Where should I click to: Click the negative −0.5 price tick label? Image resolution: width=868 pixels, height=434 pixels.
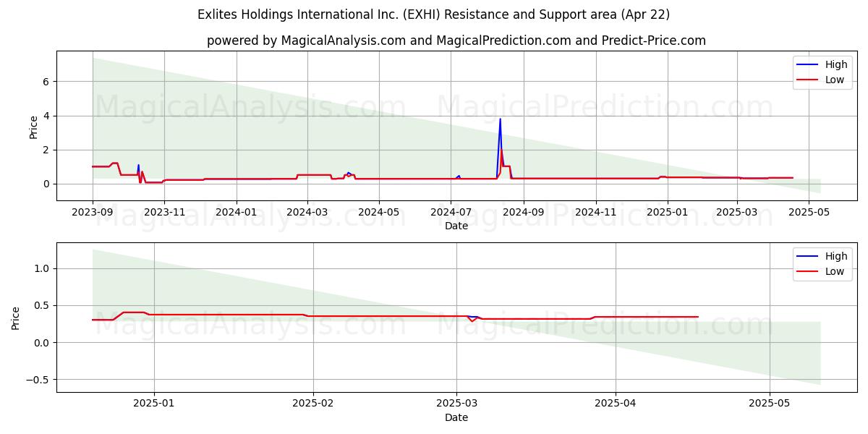tap(39, 380)
